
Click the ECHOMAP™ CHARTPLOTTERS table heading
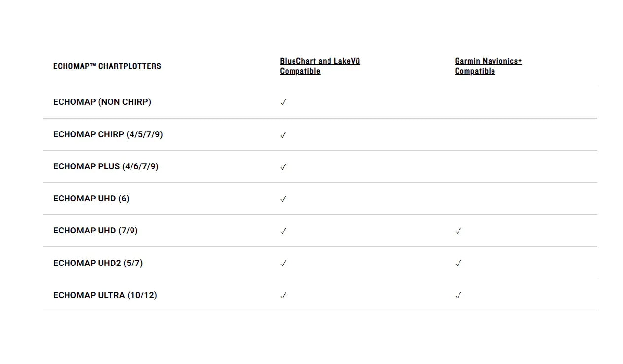(x=107, y=66)
